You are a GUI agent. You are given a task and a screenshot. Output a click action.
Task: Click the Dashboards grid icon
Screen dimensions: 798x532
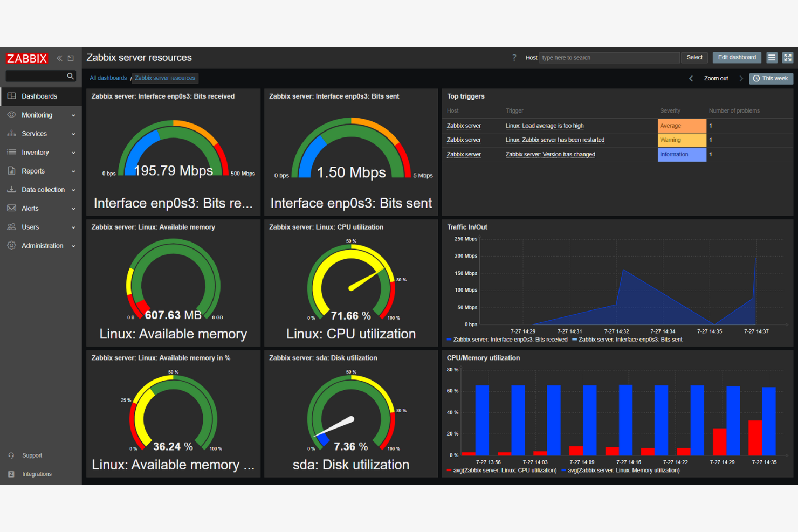(11, 96)
